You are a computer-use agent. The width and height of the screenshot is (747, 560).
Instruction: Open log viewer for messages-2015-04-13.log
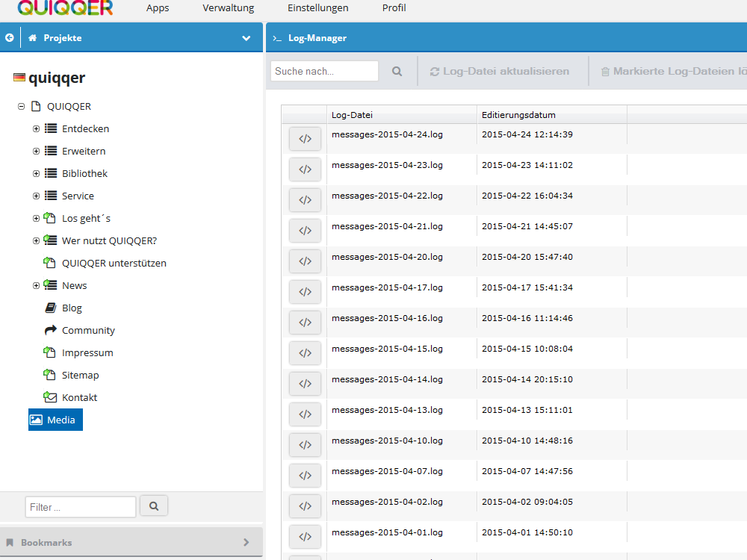[x=305, y=414]
